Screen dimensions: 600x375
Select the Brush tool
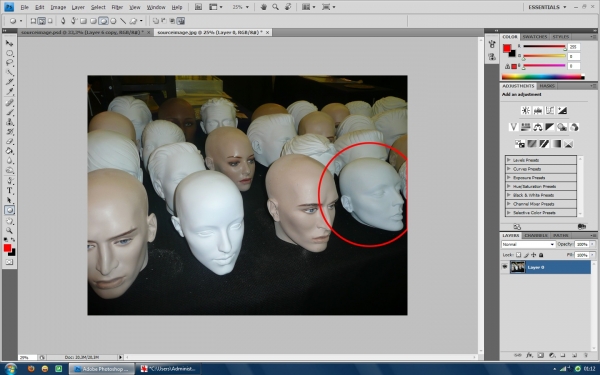tap(10, 112)
